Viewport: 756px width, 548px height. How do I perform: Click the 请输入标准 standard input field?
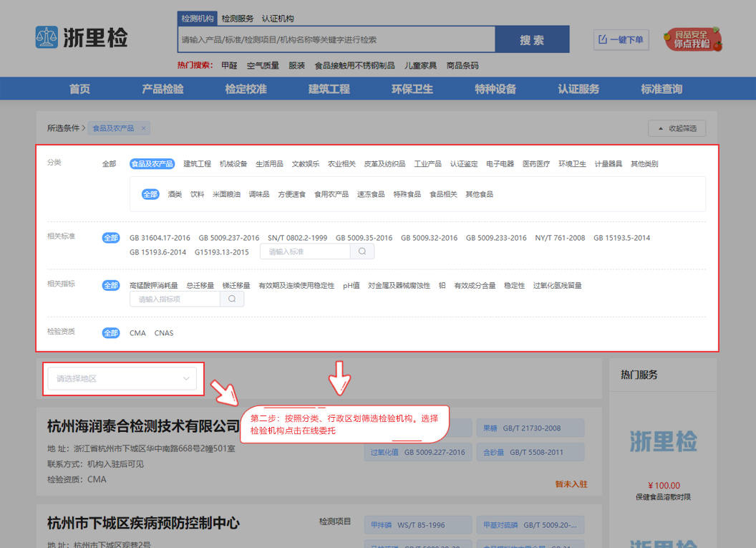click(x=305, y=251)
